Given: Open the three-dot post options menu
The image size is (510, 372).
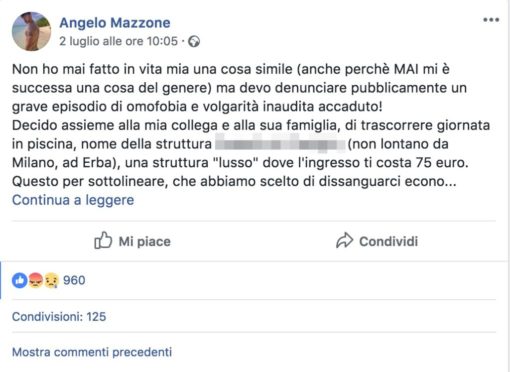Looking at the screenshot, I should pos(491,20).
